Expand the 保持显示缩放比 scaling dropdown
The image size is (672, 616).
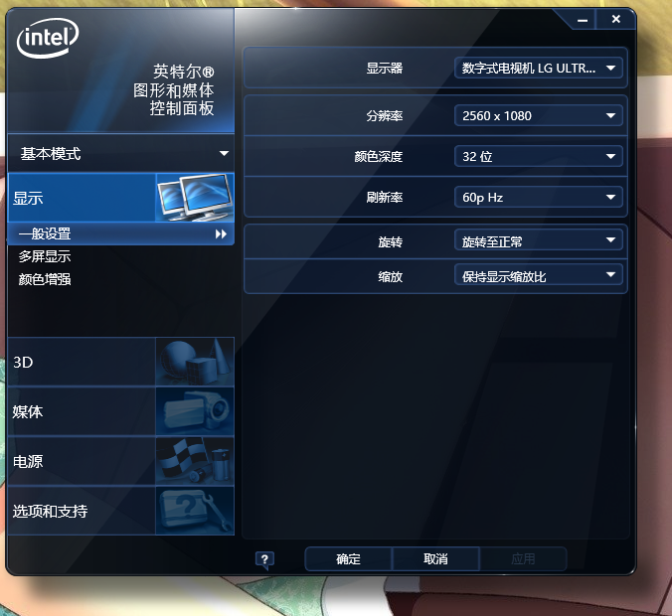(x=538, y=274)
